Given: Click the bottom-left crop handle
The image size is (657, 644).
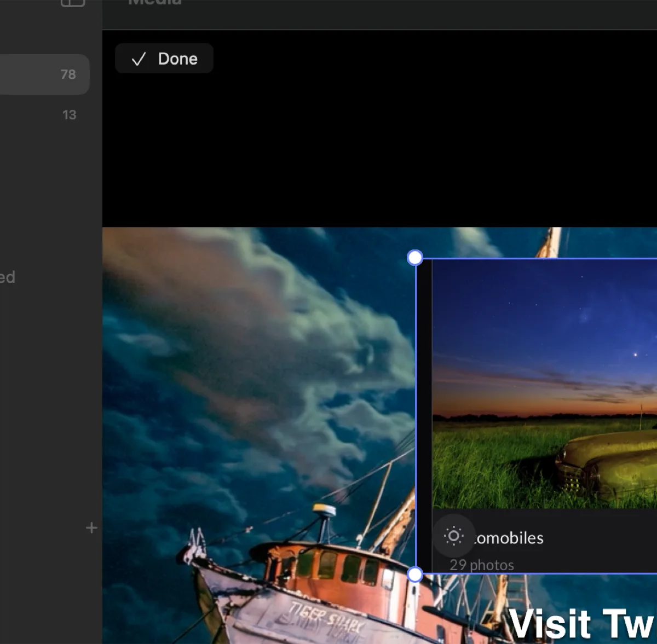Looking at the screenshot, I should (415, 575).
